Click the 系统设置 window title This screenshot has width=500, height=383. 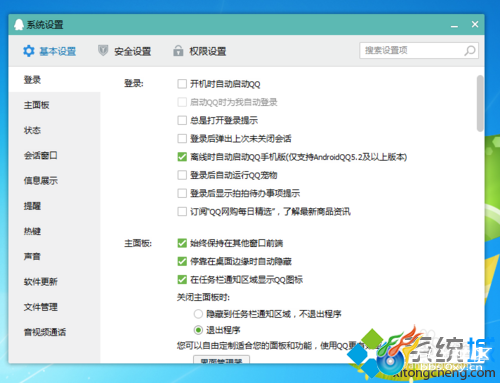click(x=45, y=25)
